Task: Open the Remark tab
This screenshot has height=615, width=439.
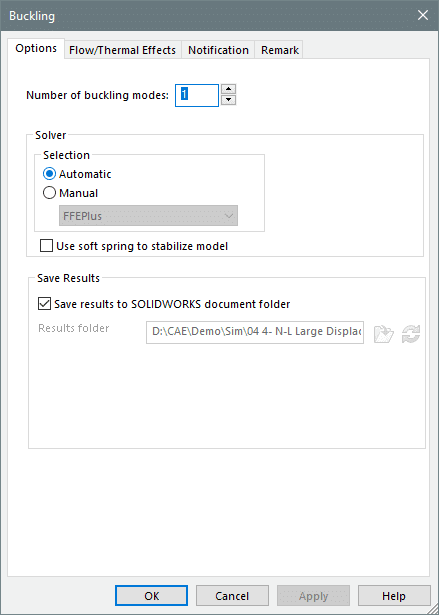Action: pos(279,50)
